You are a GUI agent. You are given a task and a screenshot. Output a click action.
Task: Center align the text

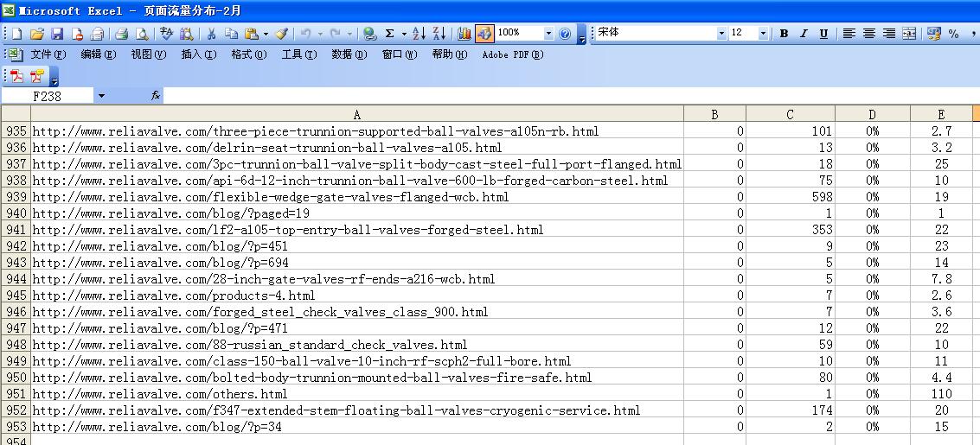[868, 34]
